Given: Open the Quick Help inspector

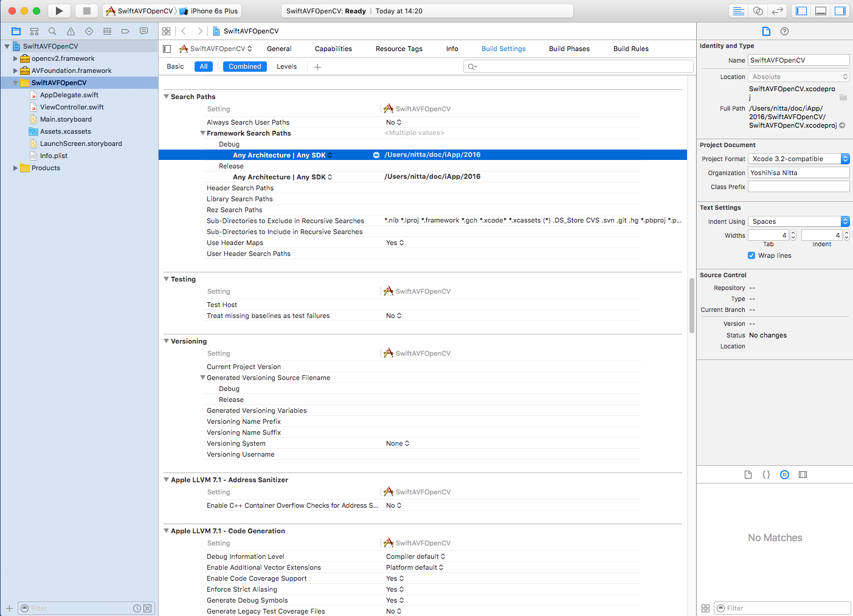Looking at the screenshot, I should 784,32.
